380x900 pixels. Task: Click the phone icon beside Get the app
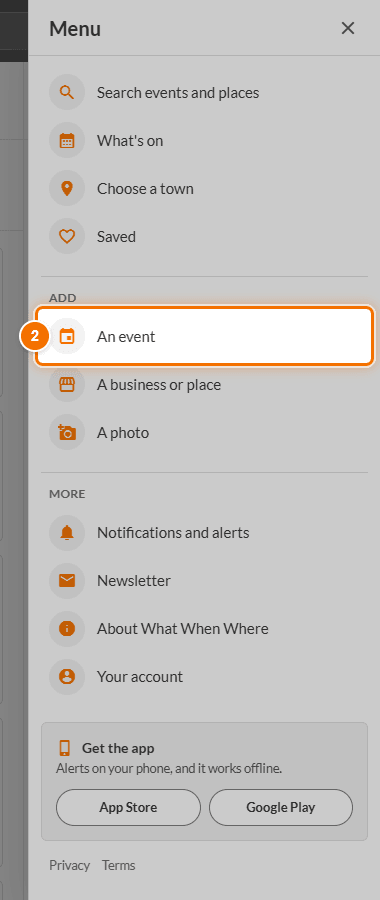click(65, 748)
